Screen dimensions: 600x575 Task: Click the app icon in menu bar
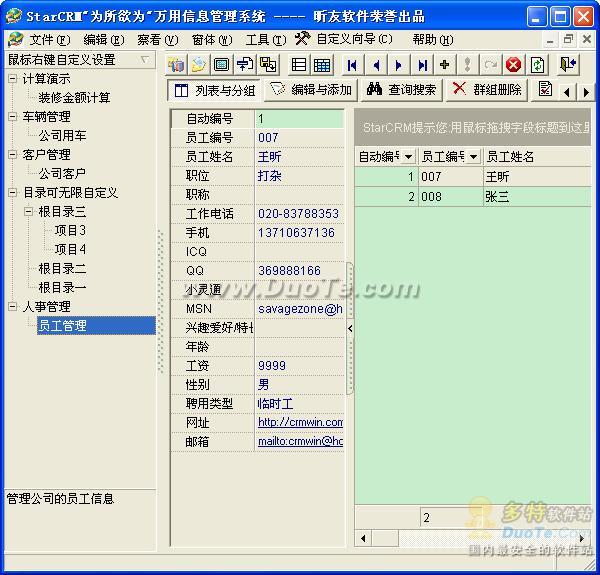[15, 39]
